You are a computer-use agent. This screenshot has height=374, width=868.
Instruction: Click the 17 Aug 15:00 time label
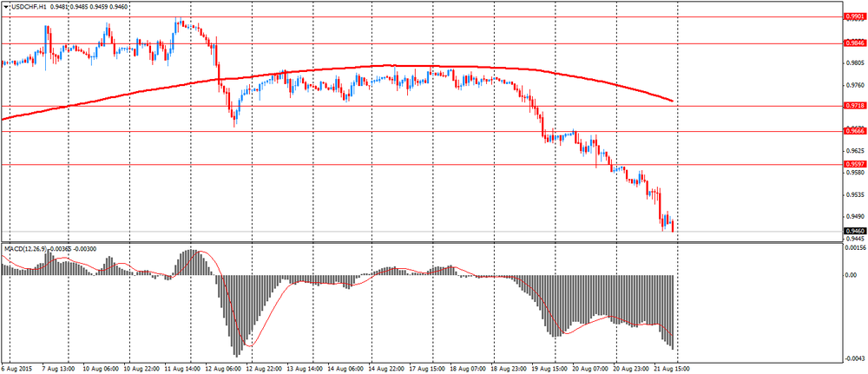[426, 368]
